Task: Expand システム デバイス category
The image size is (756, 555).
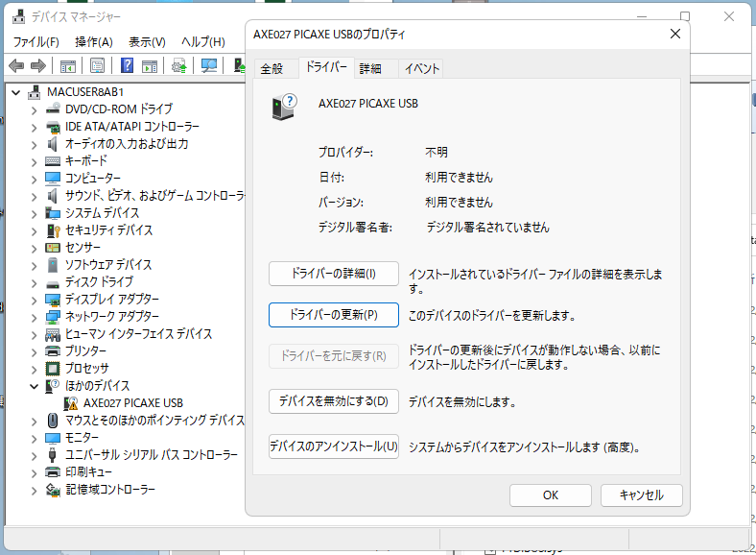Action: coord(34,214)
